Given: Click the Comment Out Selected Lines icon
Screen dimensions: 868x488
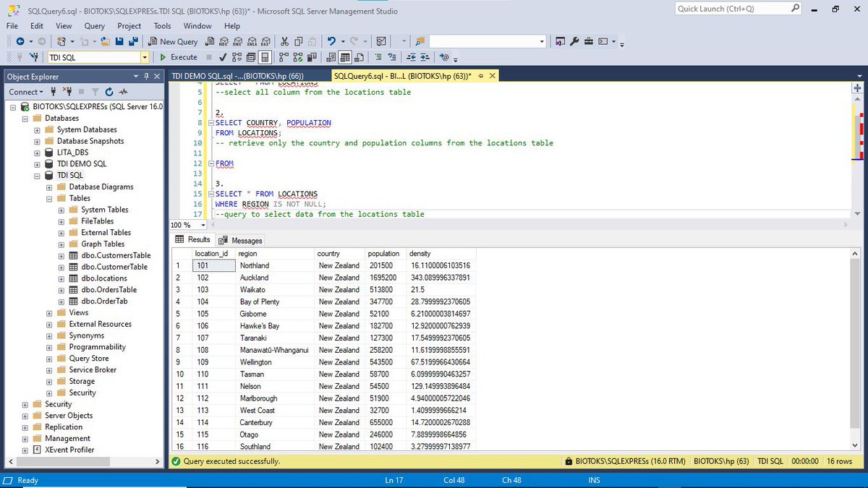Looking at the screenshot, I should 378,57.
